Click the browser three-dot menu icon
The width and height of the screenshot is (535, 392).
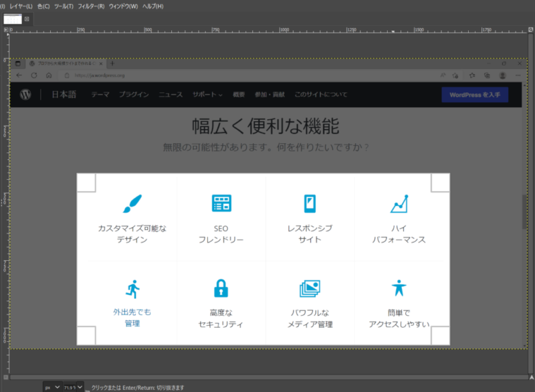[x=518, y=76]
